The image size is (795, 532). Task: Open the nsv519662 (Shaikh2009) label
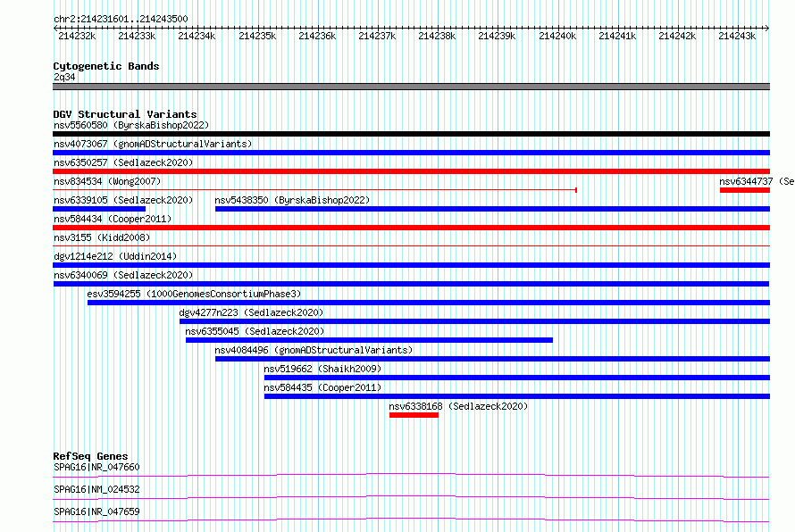pos(322,369)
